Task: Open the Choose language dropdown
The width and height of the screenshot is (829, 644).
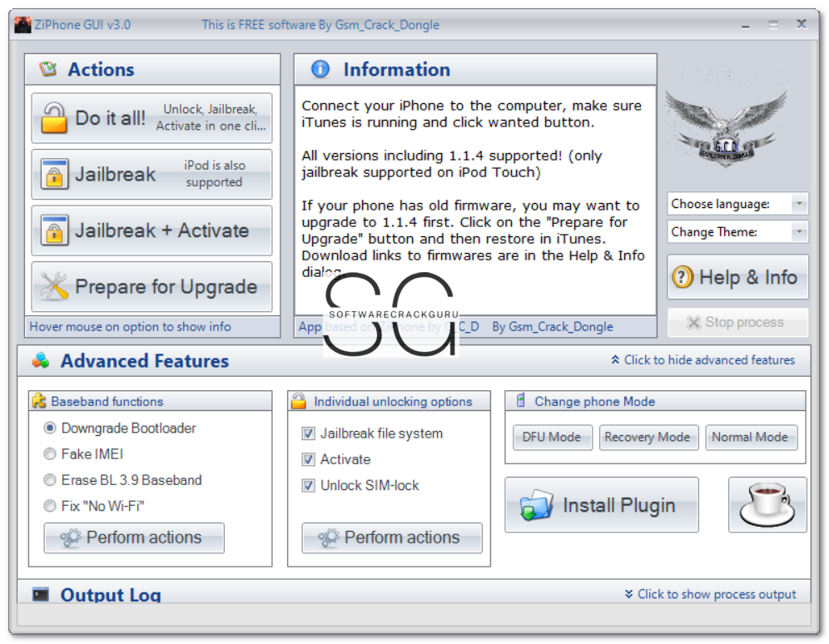Action: click(737, 203)
